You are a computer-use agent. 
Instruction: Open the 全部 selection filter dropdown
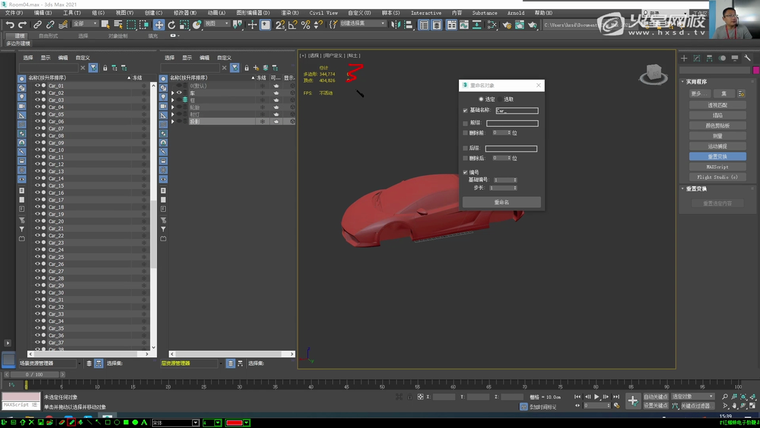point(85,24)
